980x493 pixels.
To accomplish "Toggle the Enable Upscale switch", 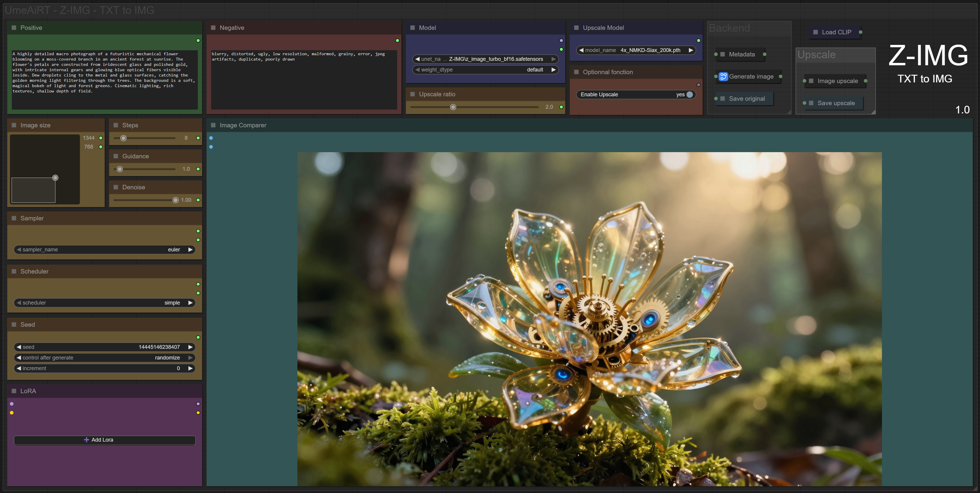I will pyautogui.click(x=689, y=95).
